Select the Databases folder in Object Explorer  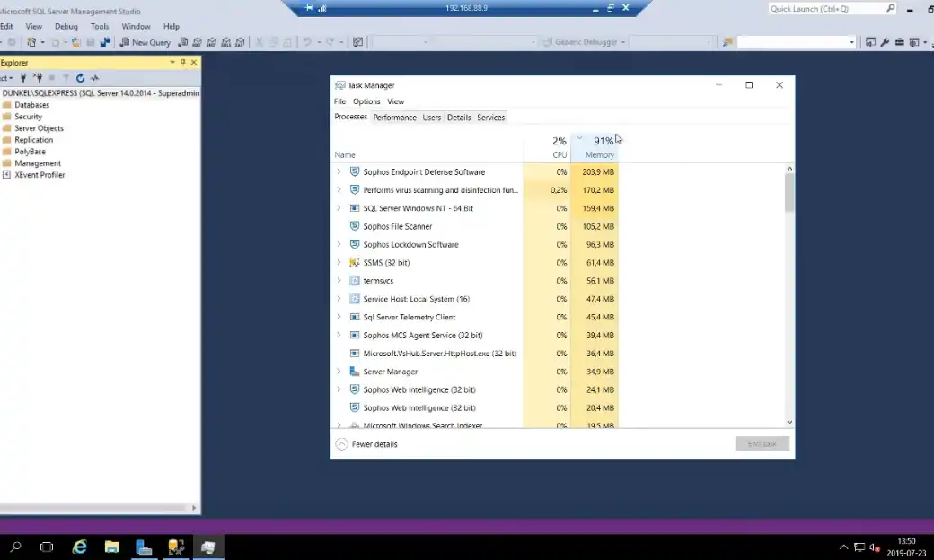[31, 105]
